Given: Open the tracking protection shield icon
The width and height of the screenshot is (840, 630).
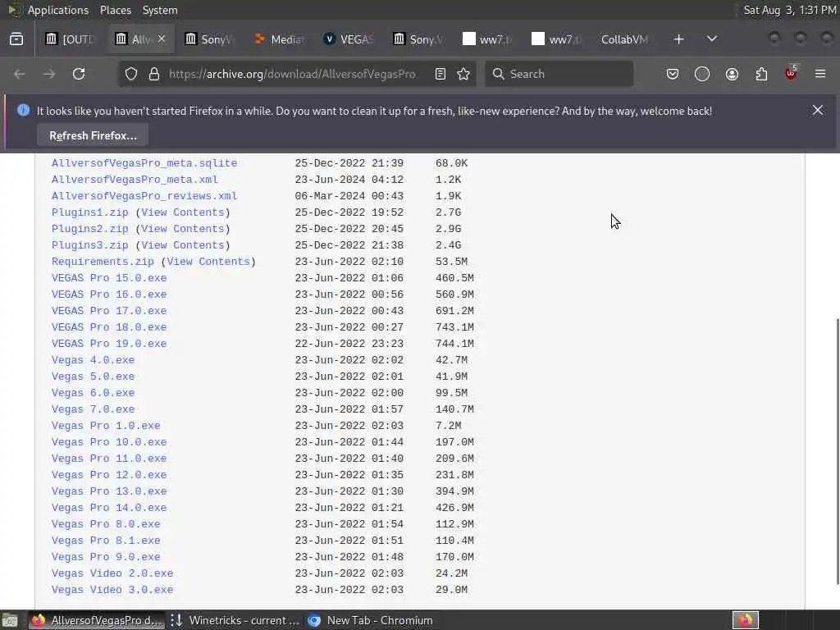Looking at the screenshot, I should point(131,74).
